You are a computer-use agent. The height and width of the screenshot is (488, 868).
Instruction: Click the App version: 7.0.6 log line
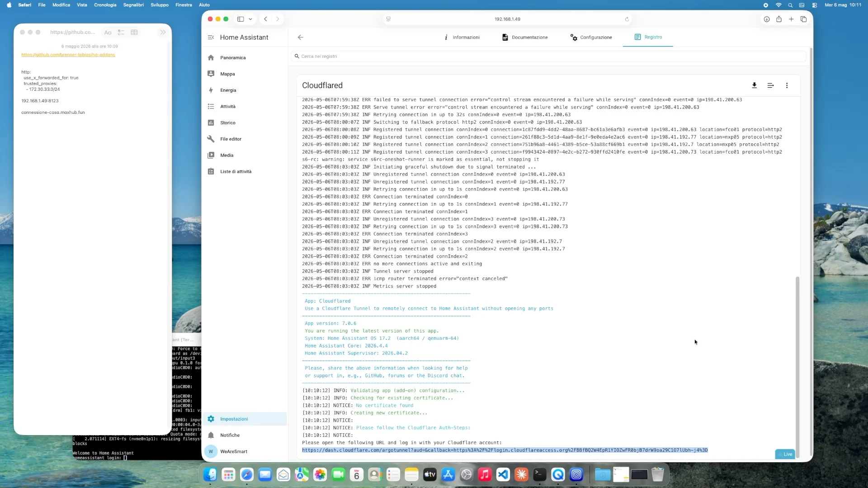(x=330, y=324)
